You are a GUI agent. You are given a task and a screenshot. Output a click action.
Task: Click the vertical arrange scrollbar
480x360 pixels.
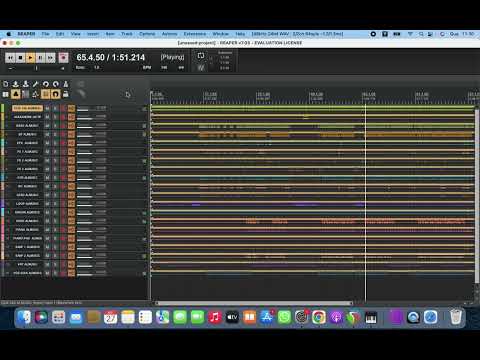tap(477, 195)
